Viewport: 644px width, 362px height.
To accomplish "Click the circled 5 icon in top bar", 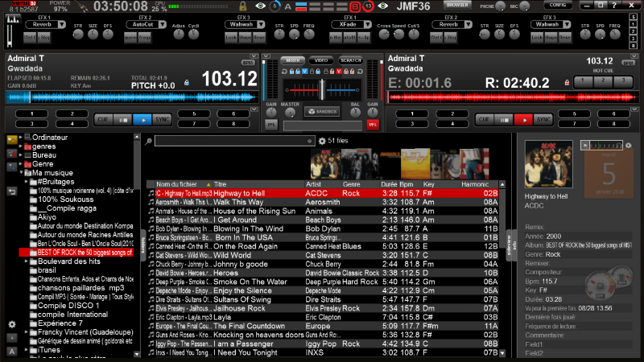I will [275, 6].
